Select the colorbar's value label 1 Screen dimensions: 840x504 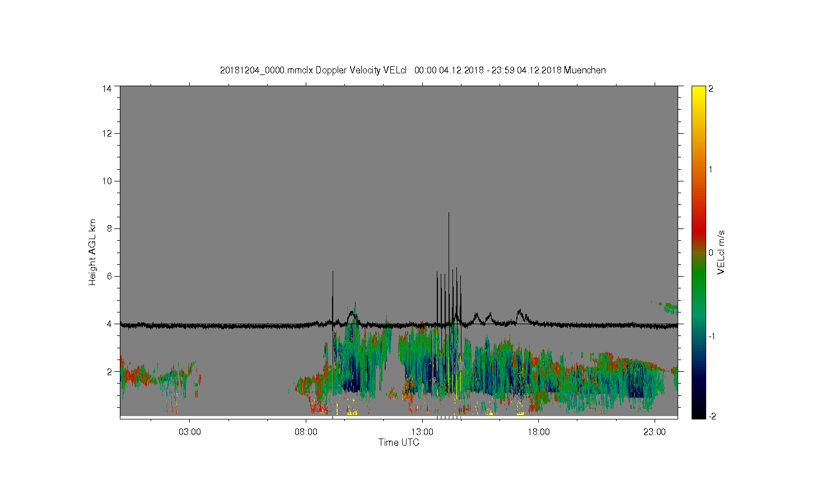click(x=711, y=169)
